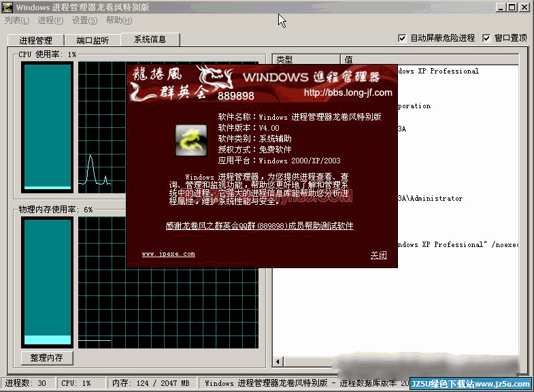Click 应用平台: Windows 2000/XP/2003 text
The image size is (534, 392).
tap(280, 161)
